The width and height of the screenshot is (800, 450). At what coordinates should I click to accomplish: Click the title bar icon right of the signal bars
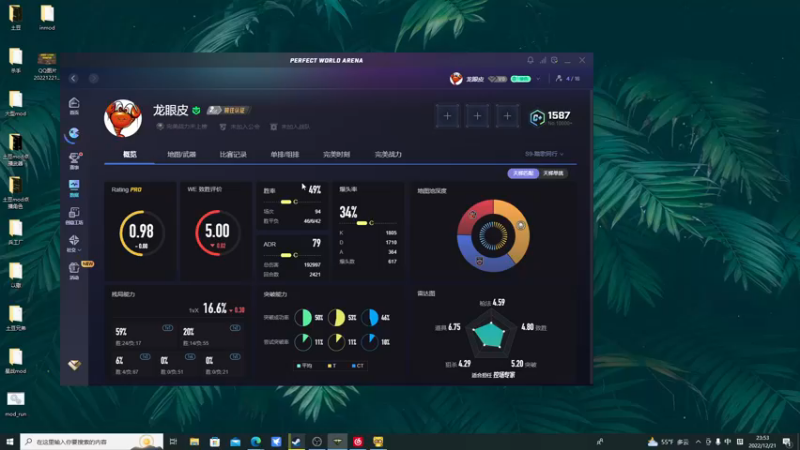[555, 60]
